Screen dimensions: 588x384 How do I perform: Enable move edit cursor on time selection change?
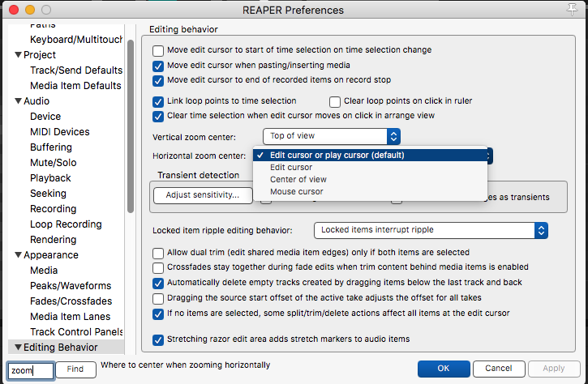pos(158,50)
